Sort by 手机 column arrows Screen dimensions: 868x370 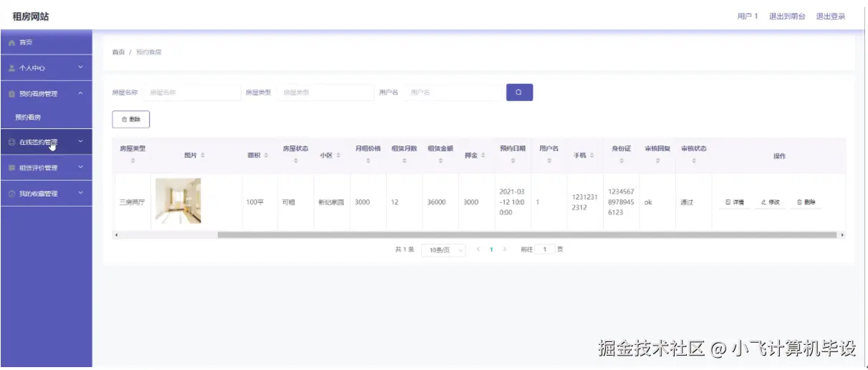tap(592, 155)
